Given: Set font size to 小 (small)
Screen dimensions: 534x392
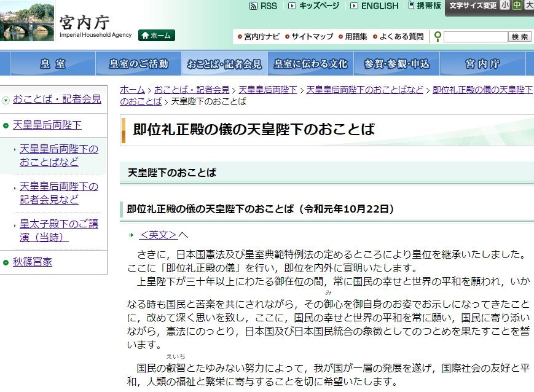Looking at the screenshot, I should [505, 6].
